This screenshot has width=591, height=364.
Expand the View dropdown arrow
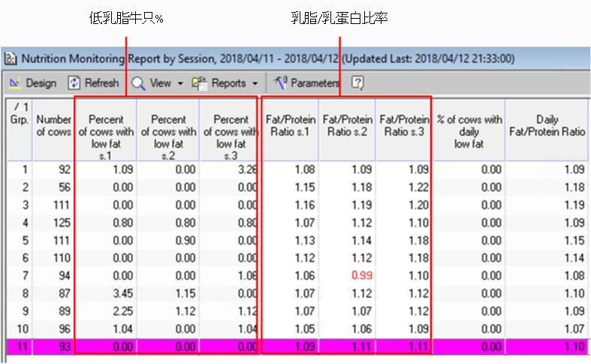tap(180, 83)
